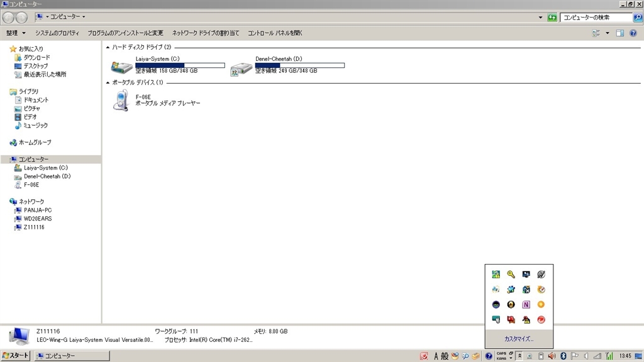This screenshot has width=644, height=362.
Task: Click the orange clock update tray icon
Action: 541,289
